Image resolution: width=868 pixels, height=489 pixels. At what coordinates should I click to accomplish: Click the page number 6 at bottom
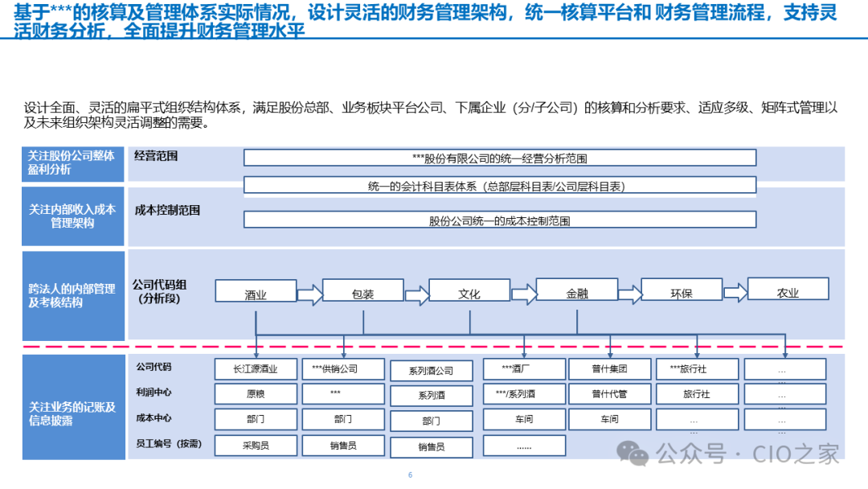410,475
